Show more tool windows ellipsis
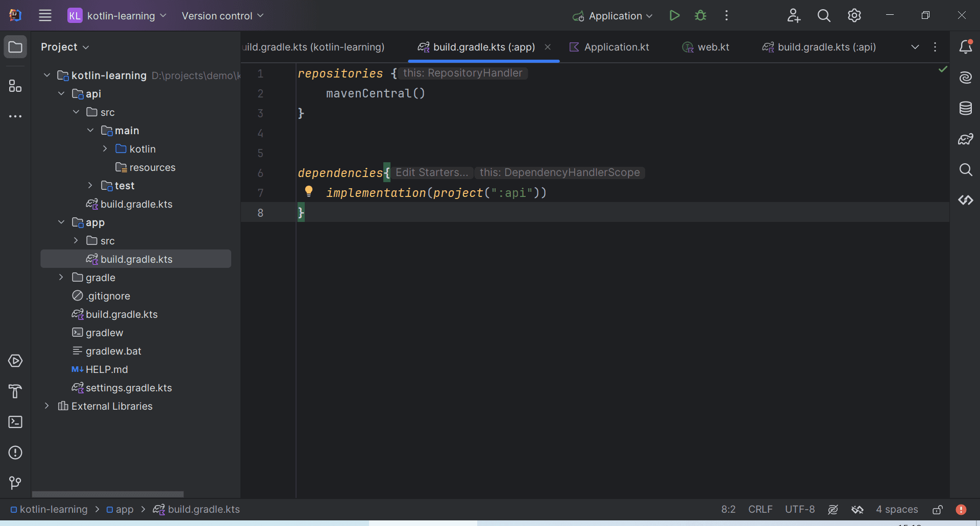 pos(15,116)
